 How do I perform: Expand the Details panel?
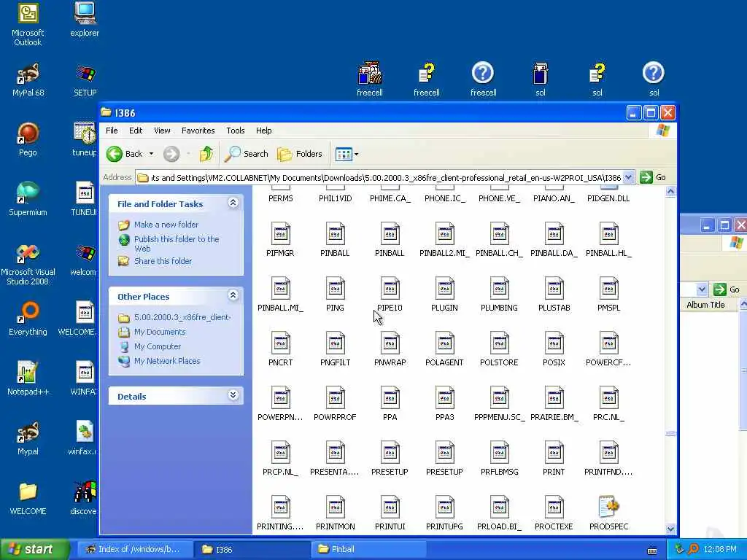click(233, 395)
